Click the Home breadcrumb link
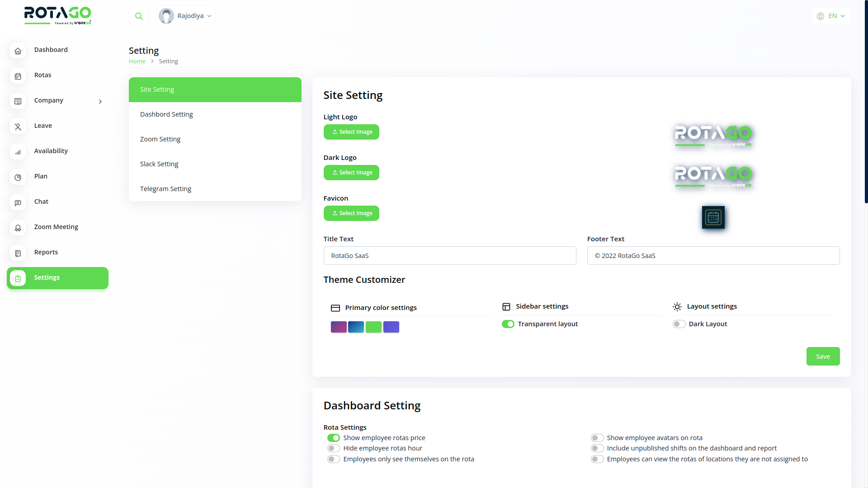 tap(137, 61)
